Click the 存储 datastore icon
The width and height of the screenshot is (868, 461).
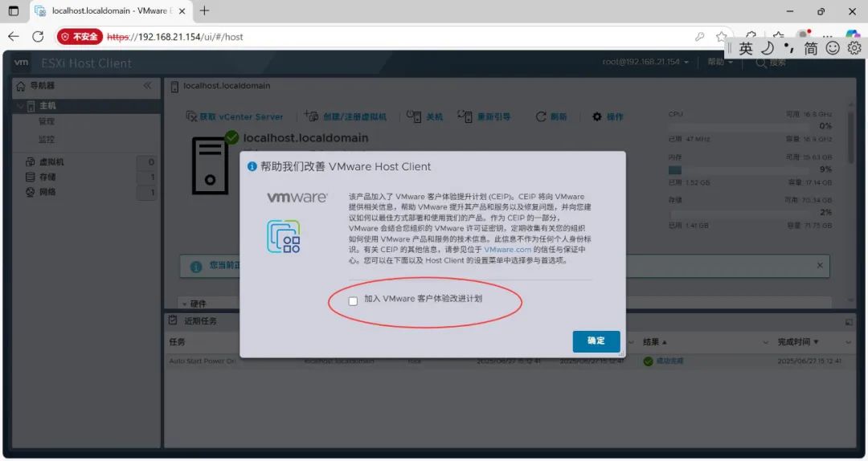(x=31, y=177)
